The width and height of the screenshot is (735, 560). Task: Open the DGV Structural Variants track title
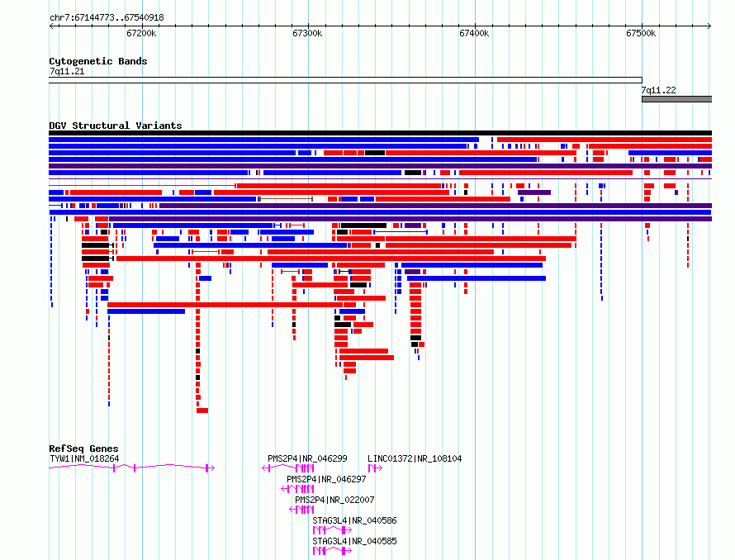116,126
